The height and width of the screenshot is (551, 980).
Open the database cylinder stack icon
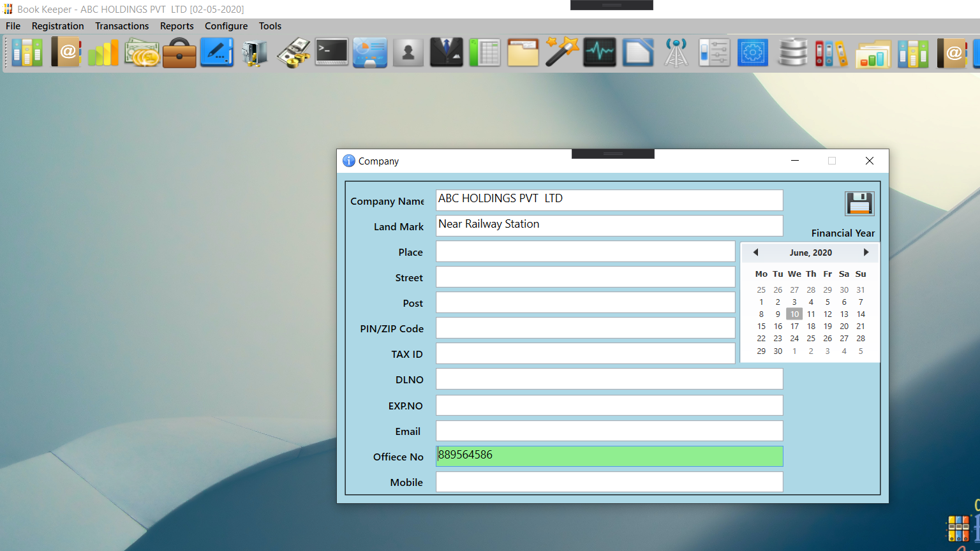pyautogui.click(x=792, y=53)
